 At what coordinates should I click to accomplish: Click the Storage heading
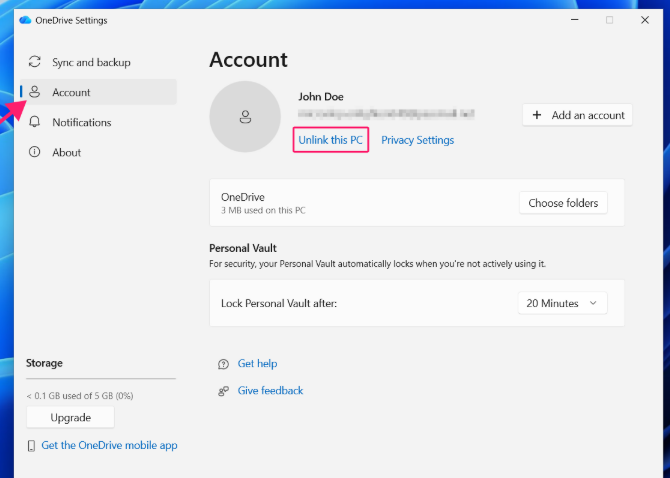pyautogui.click(x=44, y=363)
